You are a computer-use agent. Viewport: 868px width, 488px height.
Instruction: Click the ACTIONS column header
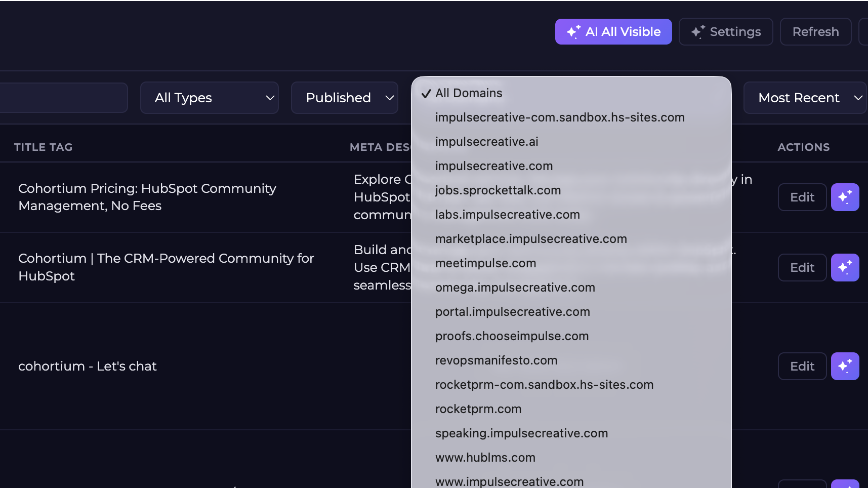pyautogui.click(x=804, y=147)
